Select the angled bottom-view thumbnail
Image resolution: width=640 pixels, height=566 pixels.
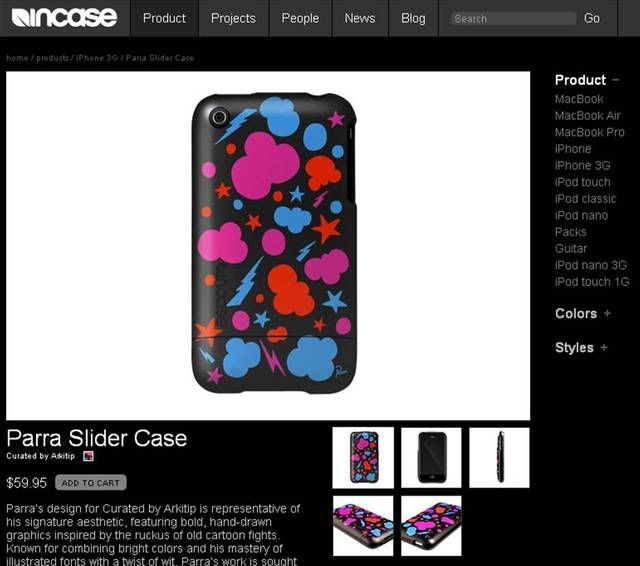(x=431, y=526)
